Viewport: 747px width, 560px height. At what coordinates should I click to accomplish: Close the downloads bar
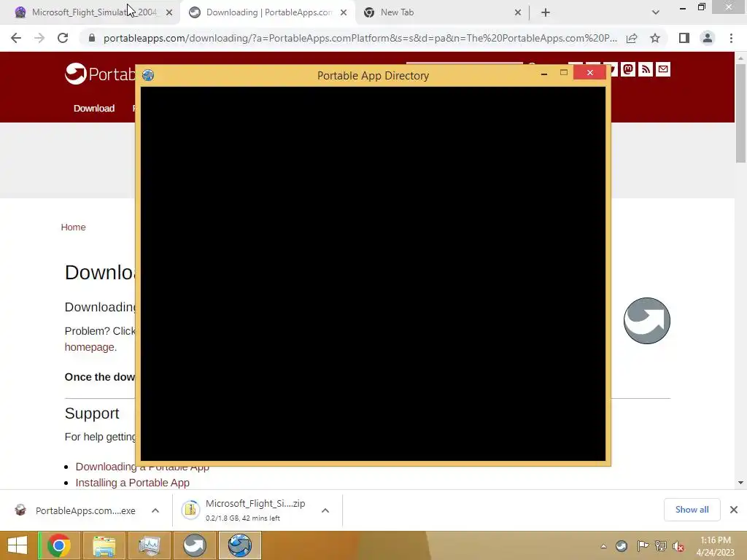(734, 510)
